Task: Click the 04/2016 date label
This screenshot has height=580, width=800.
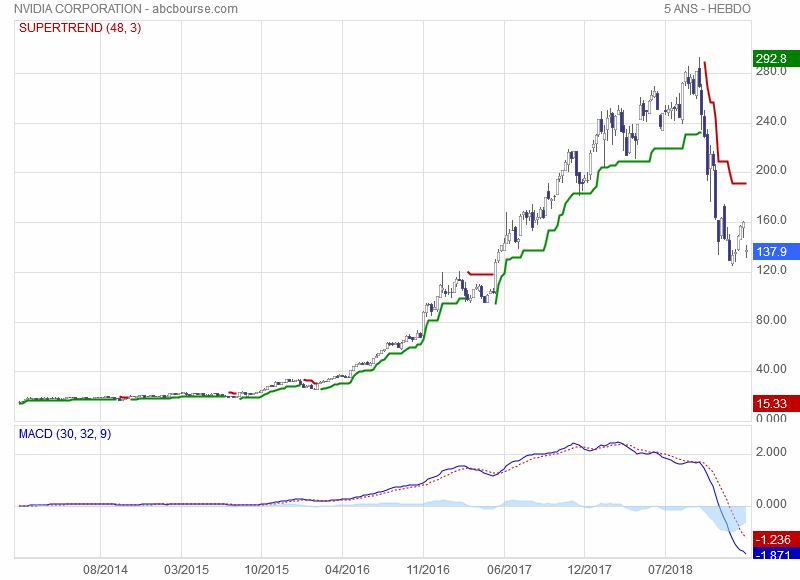Action: (x=347, y=570)
